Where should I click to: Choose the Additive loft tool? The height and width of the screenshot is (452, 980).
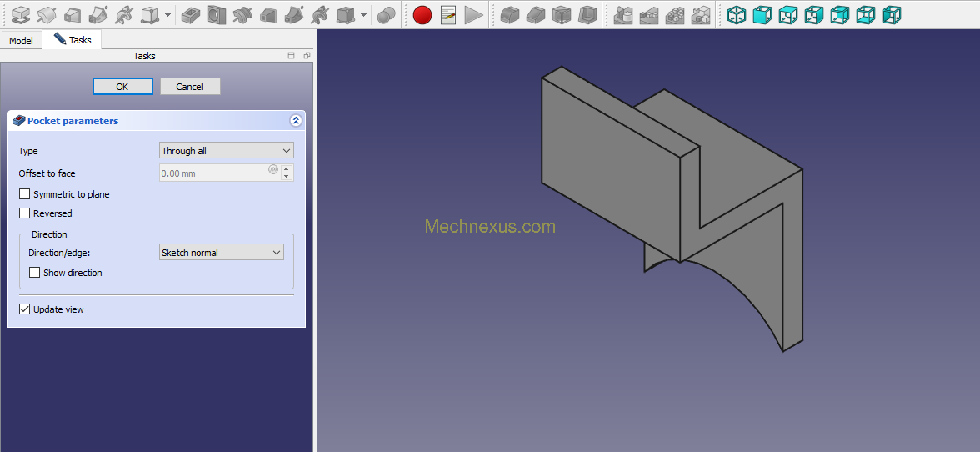pos(72,14)
